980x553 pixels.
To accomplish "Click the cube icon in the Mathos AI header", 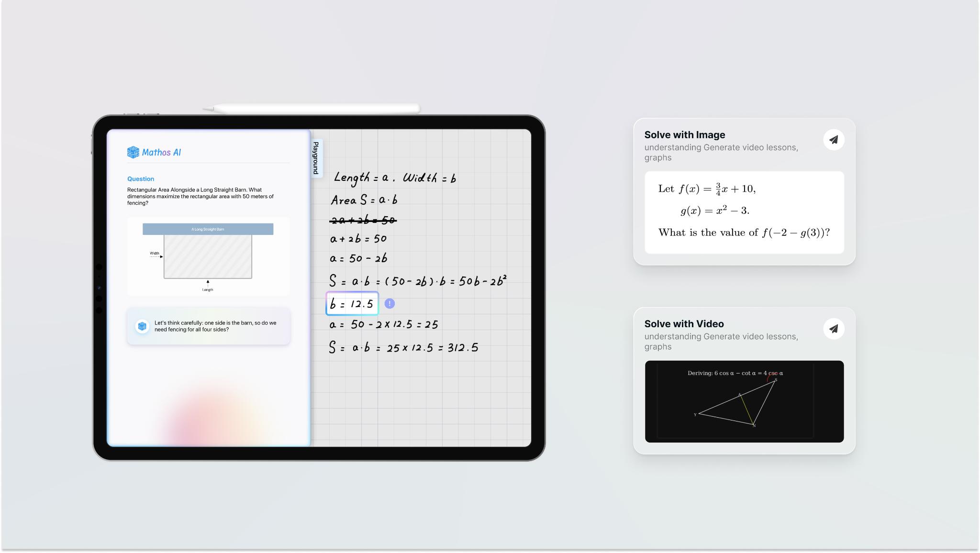I will [133, 152].
